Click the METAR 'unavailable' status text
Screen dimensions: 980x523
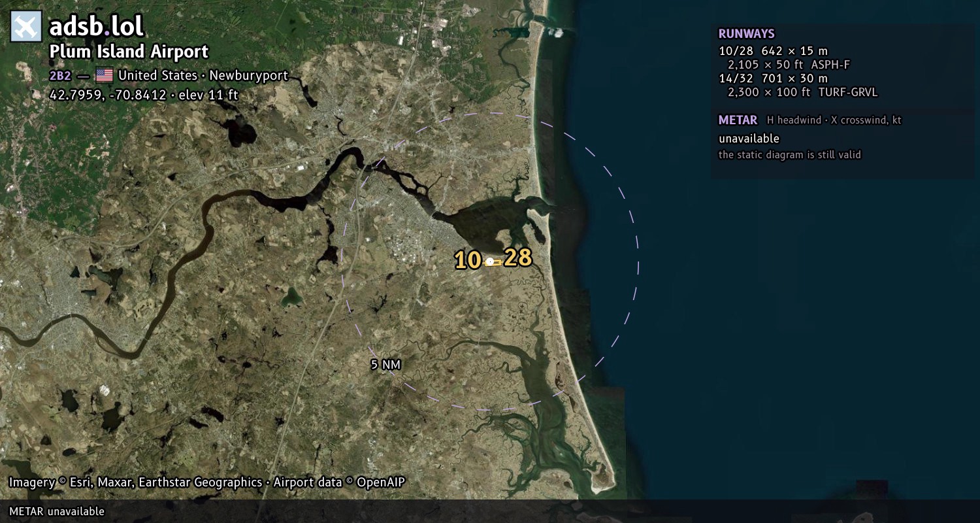[x=749, y=139]
